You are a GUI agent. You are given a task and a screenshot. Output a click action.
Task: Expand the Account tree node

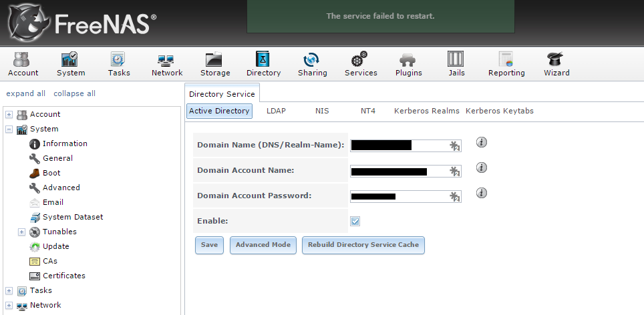(9, 114)
